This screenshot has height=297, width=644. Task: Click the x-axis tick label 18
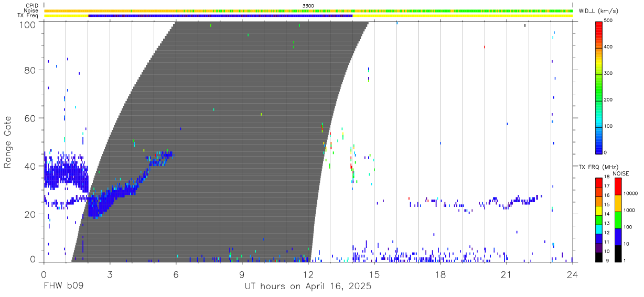[x=441, y=274]
